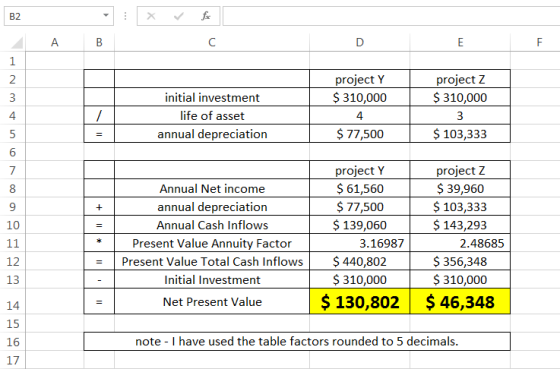Click life of asset value 4
Image resolution: width=560 pixels, height=369 pixels.
[360, 116]
